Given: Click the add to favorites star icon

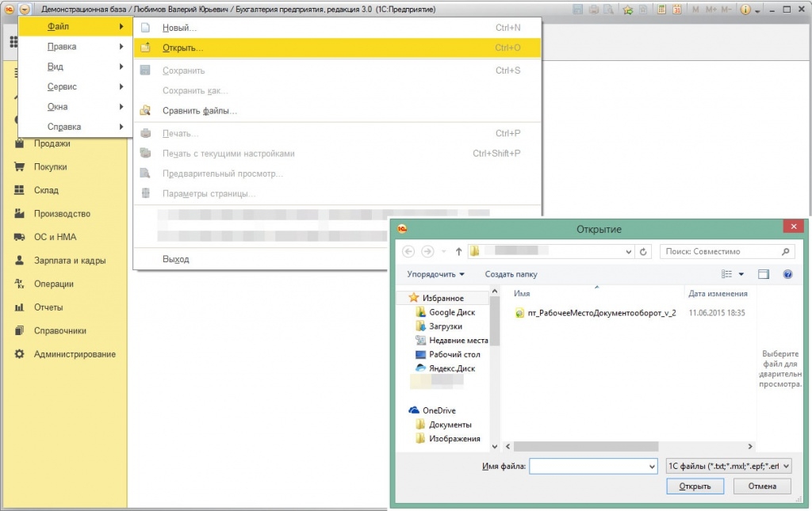Looking at the screenshot, I should 628,10.
